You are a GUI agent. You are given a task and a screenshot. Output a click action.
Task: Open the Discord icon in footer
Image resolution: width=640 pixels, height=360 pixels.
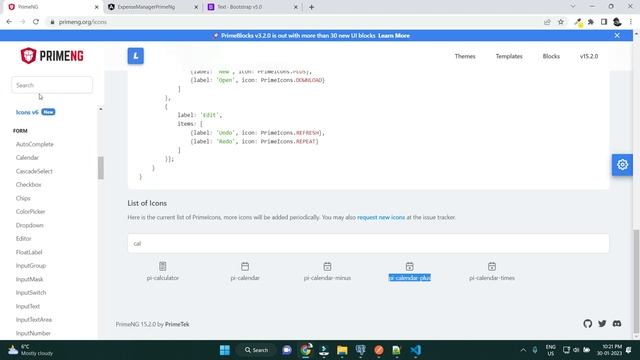pos(617,324)
